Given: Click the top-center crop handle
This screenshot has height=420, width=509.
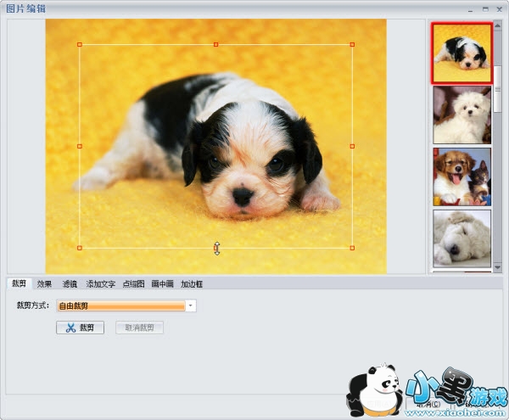Looking at the screenshot, I should 215,44.
